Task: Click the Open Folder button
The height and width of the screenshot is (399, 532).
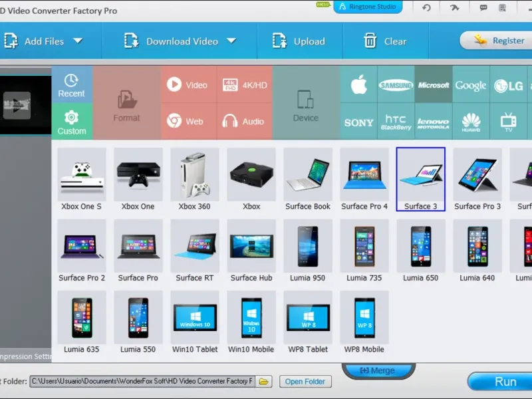Action: click(x=305, y=381)
